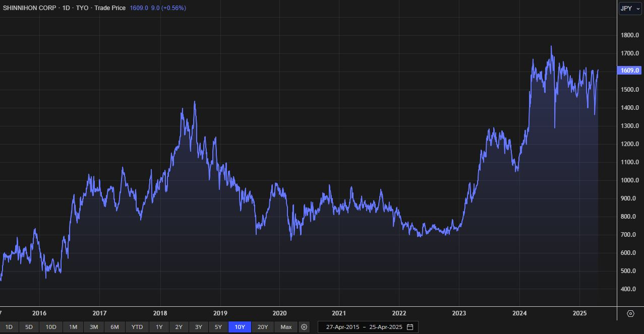Click the active 10Y range button
Viewport: 644px width, 334px height.
coord(240,327)
